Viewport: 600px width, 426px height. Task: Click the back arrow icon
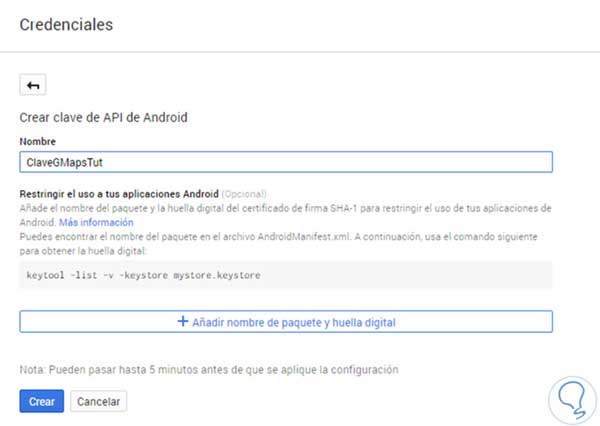click(33, 86)
